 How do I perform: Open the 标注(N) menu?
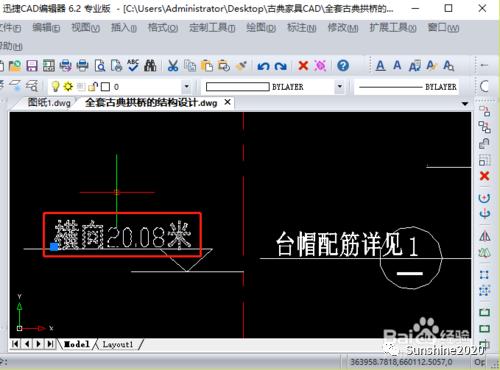click(x=302, y=28)
